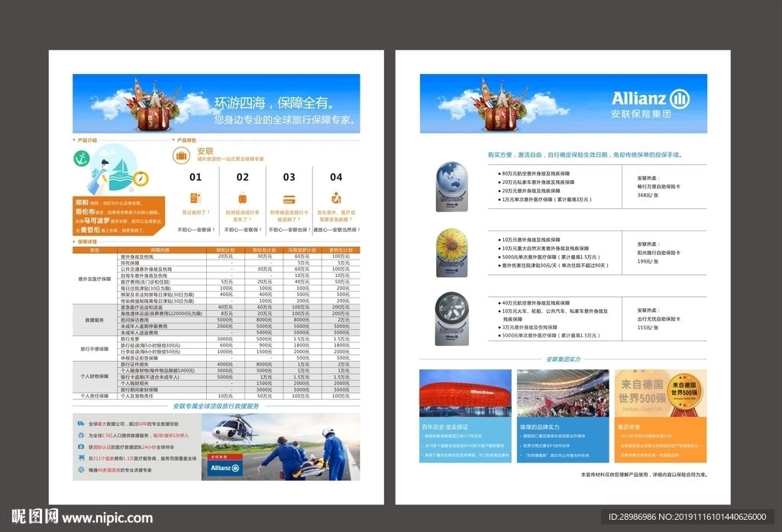782x532 pixels.
Task: Click the globe icon beside 精通40多国语言
Action: pos(81,469)
